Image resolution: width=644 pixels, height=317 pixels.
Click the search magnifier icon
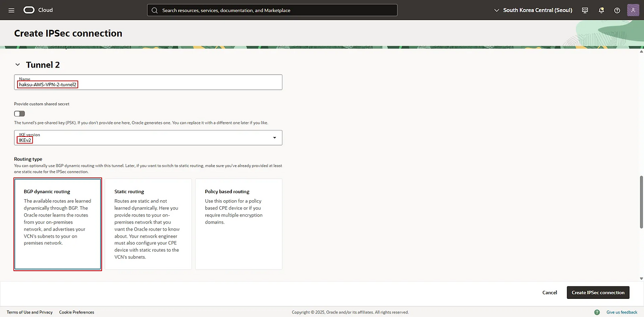pos(154,10)
